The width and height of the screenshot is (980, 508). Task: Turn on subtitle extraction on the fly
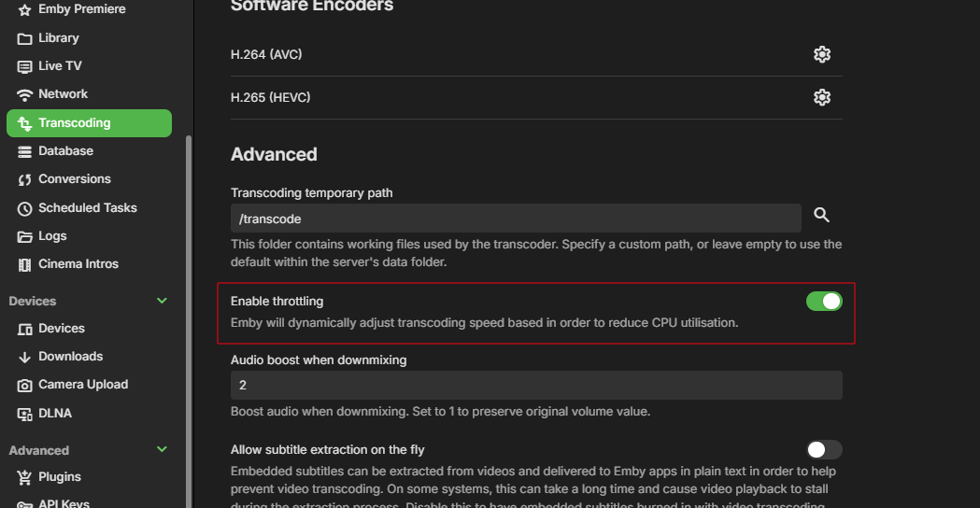point(824,450)
